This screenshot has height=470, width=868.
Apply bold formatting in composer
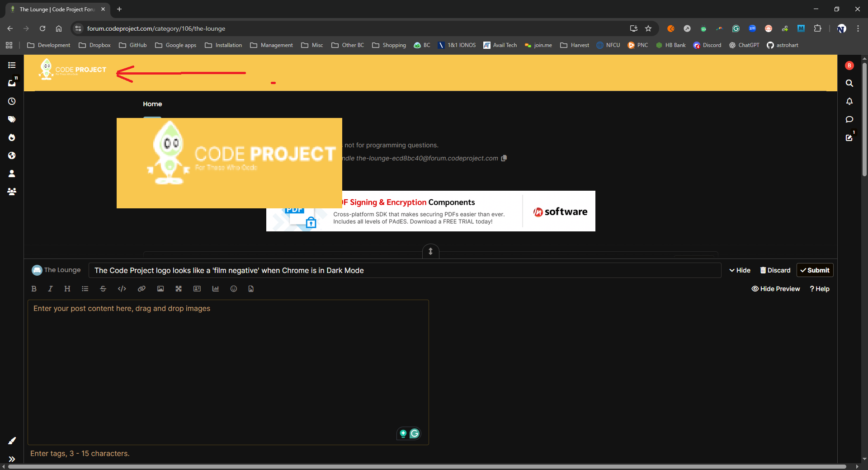pos(34,289)
